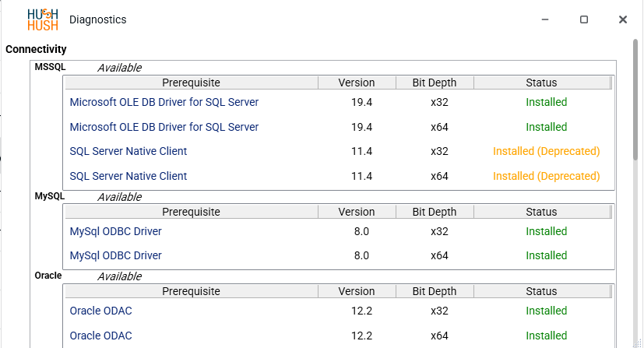Open the x32 MySql ODBC Driver link
The image size is (644, 348).
(116, 231)
